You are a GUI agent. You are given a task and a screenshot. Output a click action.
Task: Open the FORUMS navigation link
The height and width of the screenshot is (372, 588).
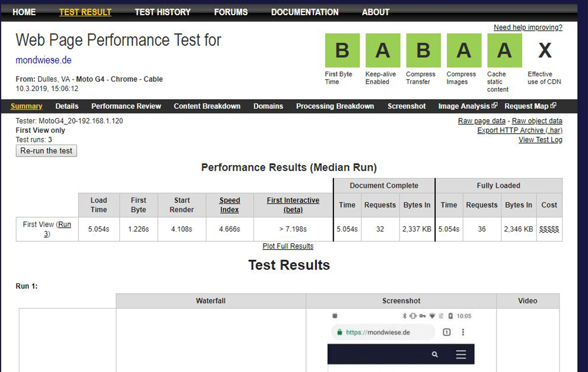click(x=231, y=12)
